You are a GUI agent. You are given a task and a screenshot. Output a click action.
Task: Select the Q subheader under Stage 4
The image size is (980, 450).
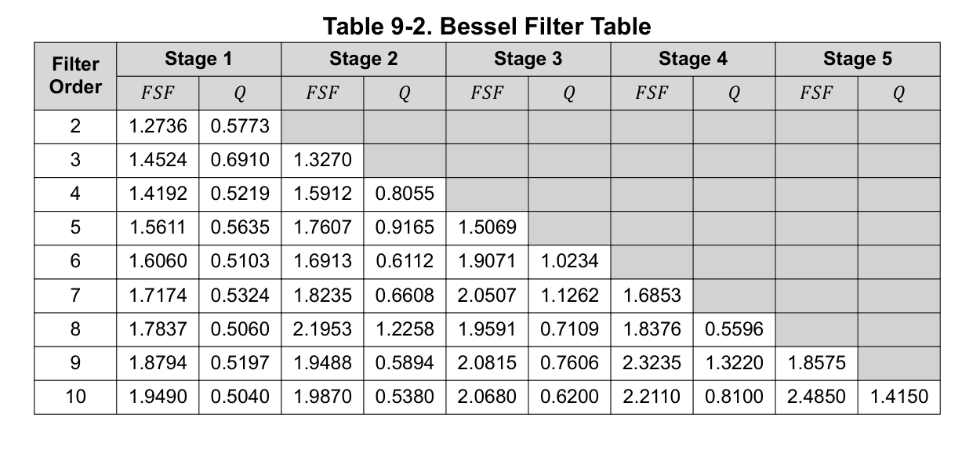pyautogui.click(x=734, y=93)
